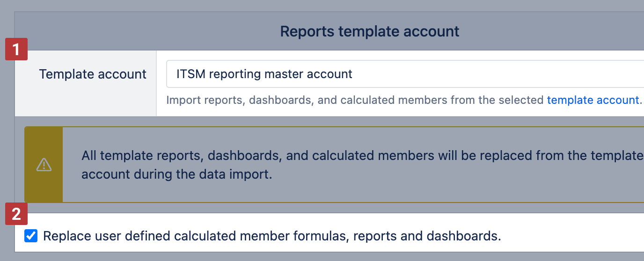Viewport: 644px width, 261px height.
Task: Click the 'Template account' field label
Action: pos(93,74)
